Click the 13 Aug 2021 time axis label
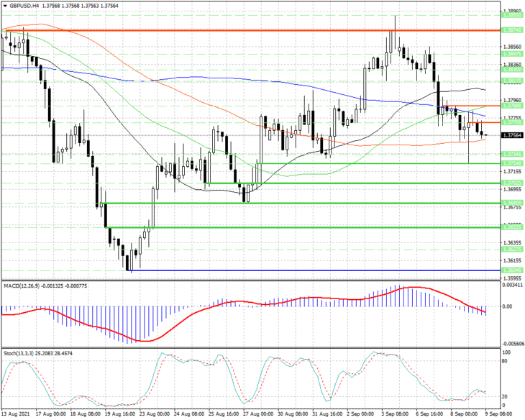525x420 pixels. (16, 414)
